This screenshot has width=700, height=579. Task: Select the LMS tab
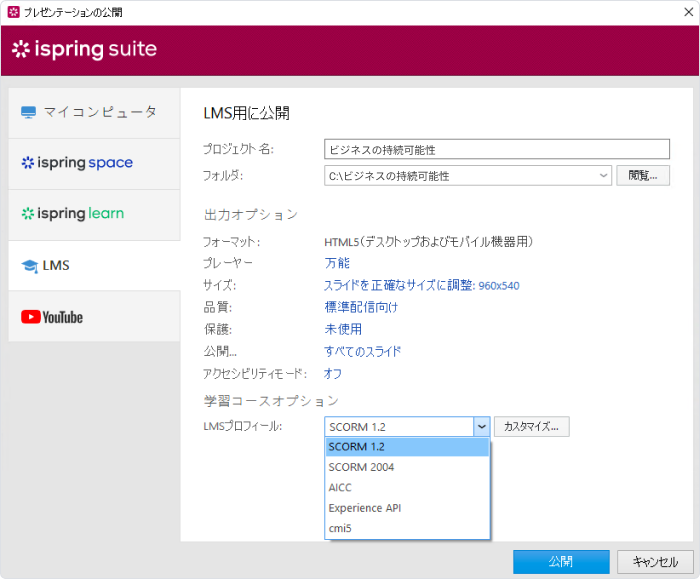point(94,266)
